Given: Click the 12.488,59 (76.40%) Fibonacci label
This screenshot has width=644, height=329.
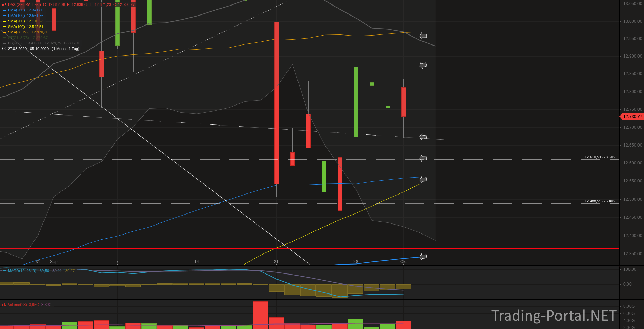Looking at the screenshot, I should click(601, 201).
